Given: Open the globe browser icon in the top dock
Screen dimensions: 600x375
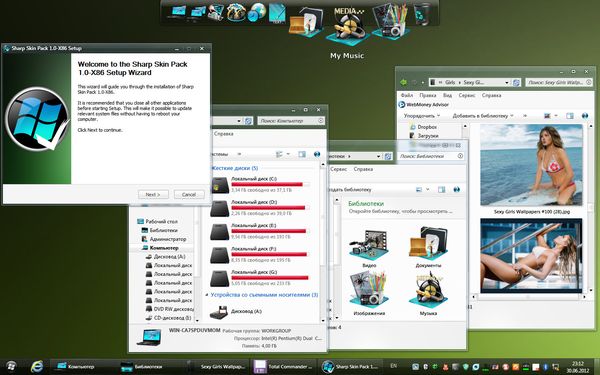Looking at the screenshot, I should coord(257,12).
